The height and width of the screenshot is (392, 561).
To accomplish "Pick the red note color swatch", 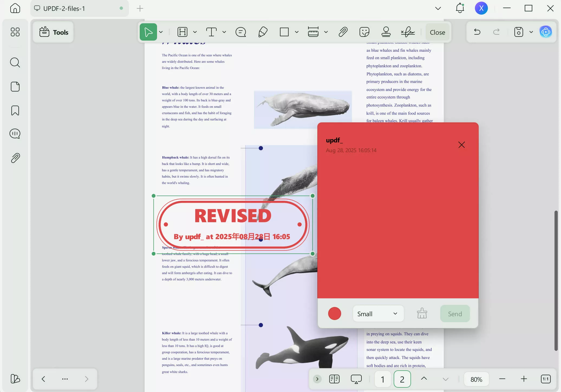I will tap(334, 313).
